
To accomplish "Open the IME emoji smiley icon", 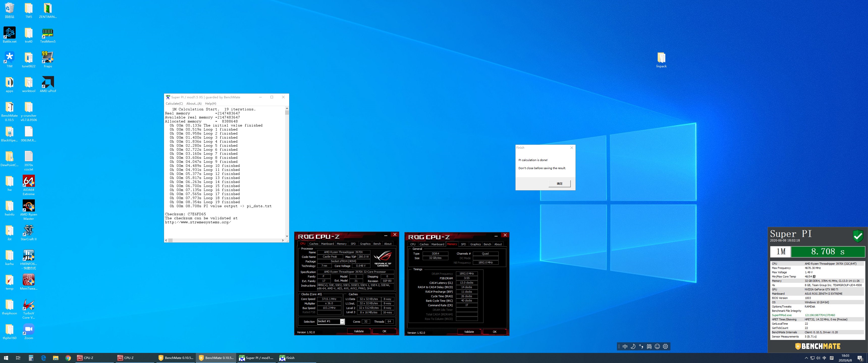I will pyautogui.click(x=657, y=346).
